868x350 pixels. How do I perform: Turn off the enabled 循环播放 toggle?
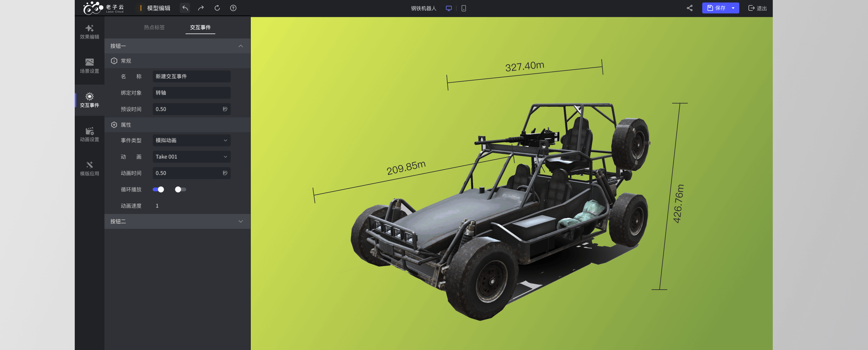click(158, 189)
